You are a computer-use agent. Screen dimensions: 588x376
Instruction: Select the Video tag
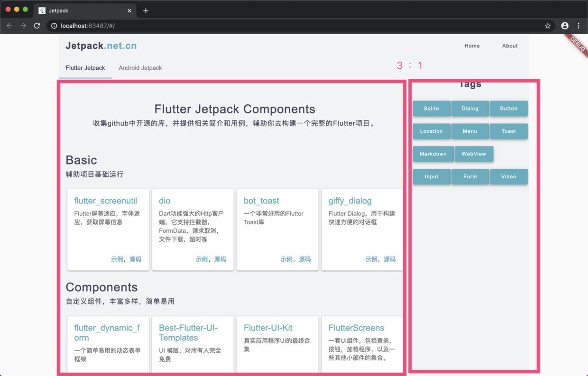coord(509,177)
